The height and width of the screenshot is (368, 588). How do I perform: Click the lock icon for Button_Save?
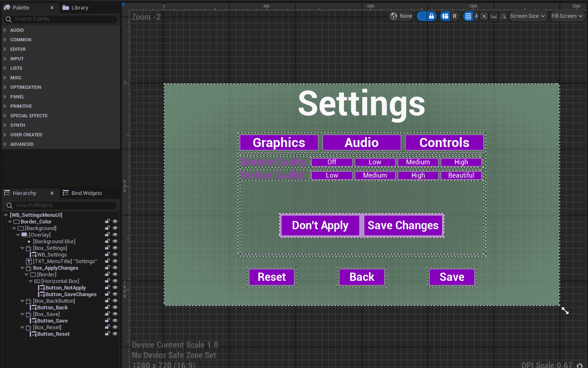point(108,321)
